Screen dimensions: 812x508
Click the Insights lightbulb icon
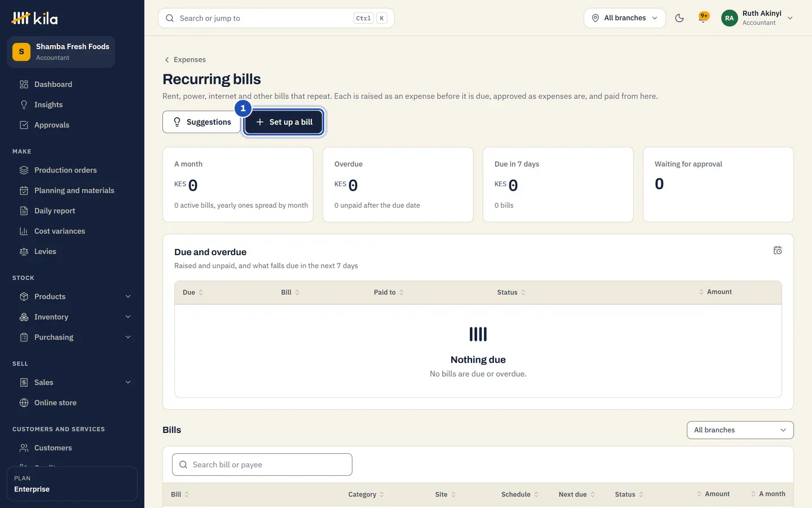point(24,105)
